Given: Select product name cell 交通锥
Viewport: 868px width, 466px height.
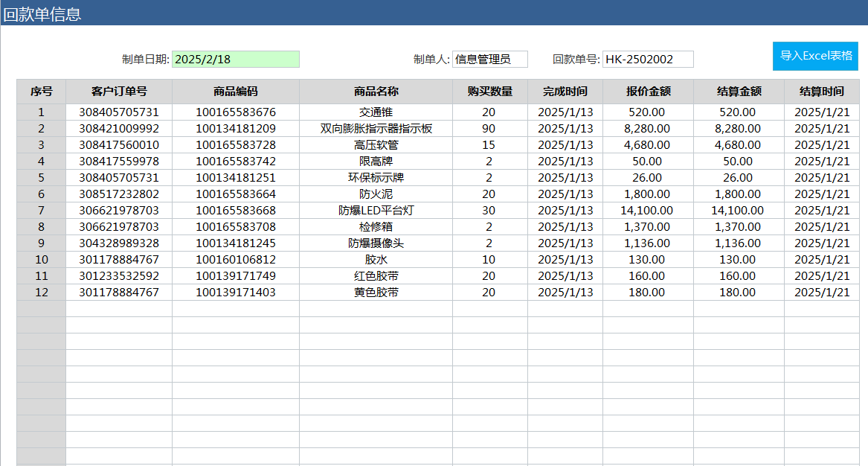Looking at the screenshot, I should point(376,112).
